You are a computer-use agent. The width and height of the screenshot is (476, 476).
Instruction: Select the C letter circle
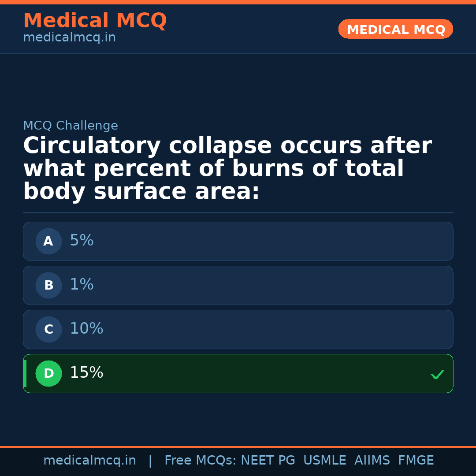48,330
